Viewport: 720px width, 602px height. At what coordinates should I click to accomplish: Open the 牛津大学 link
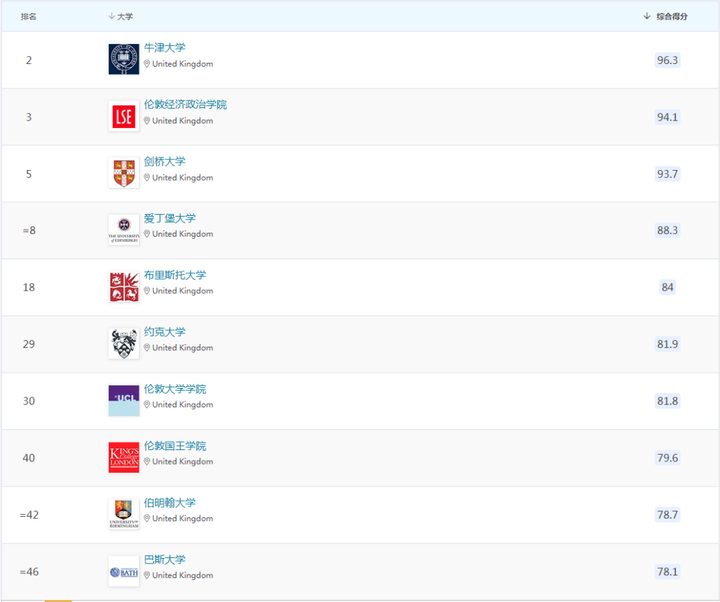(165, 48)
